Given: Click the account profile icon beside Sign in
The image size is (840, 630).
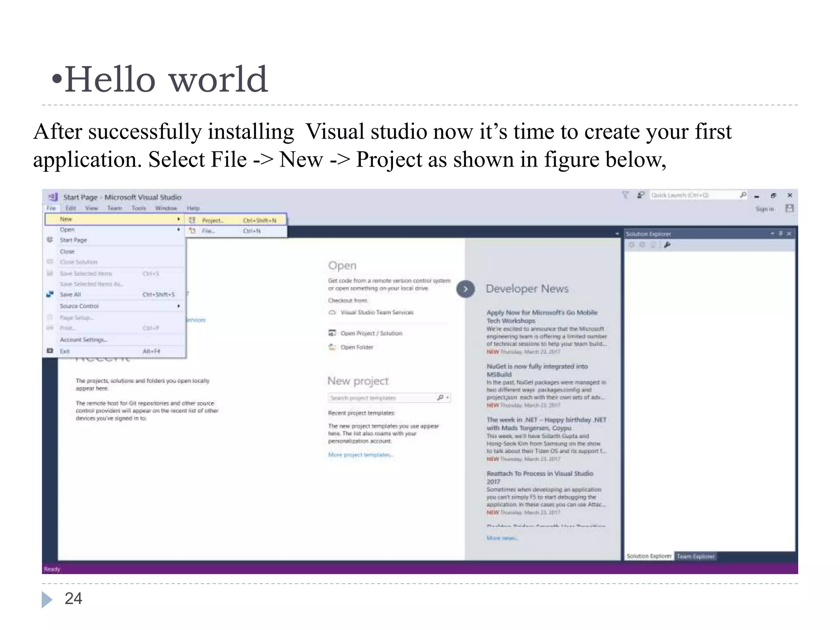Looking at the screenshot, I should (x=789, y=208).
